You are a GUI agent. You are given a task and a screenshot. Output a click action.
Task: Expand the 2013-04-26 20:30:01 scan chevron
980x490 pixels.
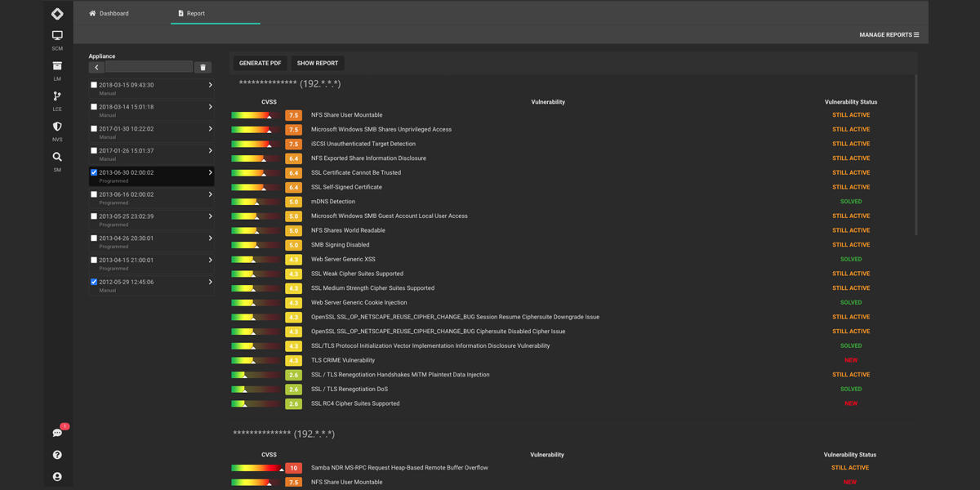(210, 238)
